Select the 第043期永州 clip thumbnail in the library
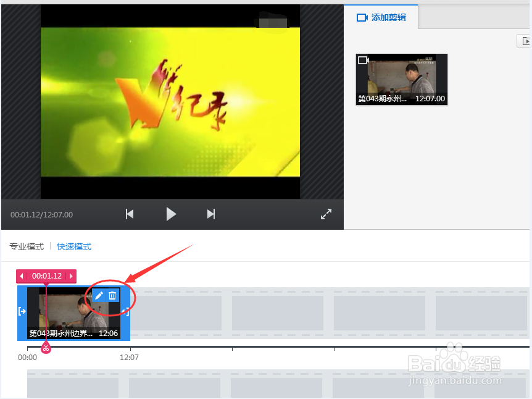532x399 pixels. point(402,80)
